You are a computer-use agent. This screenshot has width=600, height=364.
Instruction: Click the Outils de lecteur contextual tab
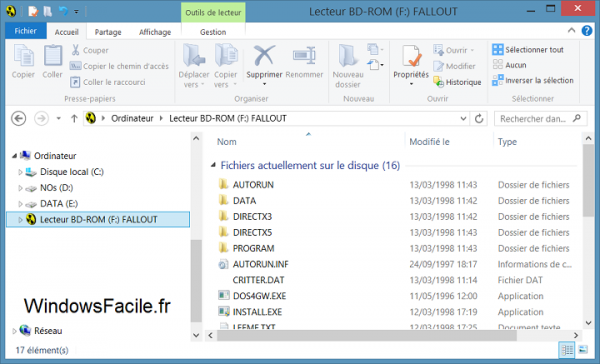point(213,13)
